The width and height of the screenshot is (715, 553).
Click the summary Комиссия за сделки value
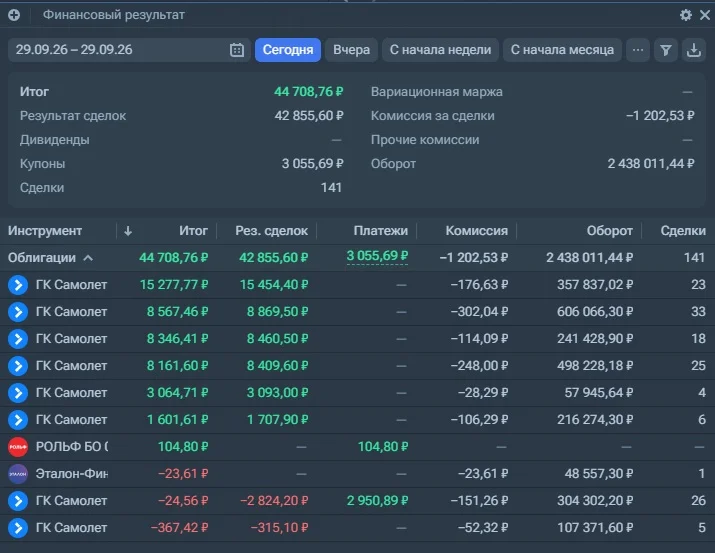pyautogui.click(x=660, y=116)
